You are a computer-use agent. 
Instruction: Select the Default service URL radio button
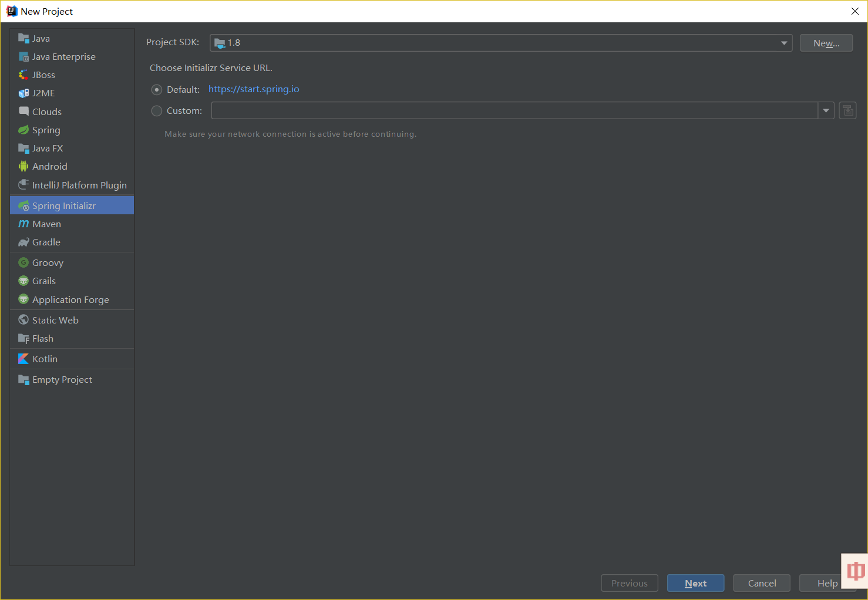pos(157,90)
